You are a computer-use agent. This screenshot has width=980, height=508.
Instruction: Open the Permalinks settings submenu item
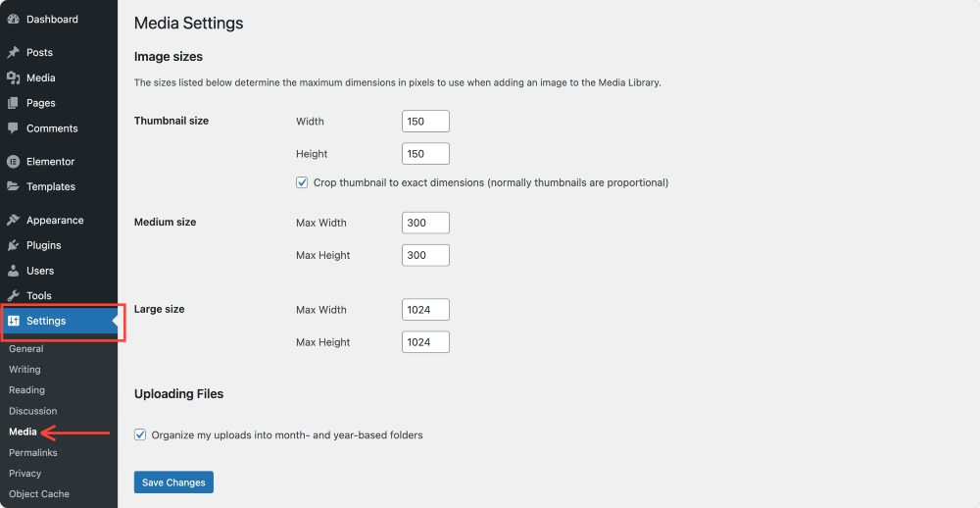tap(33, 452)
